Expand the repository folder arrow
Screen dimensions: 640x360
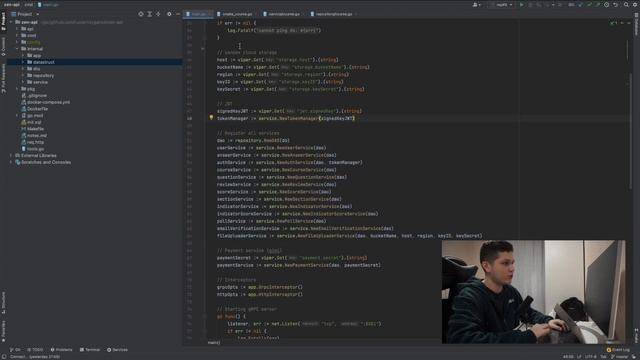click(23, 76)
